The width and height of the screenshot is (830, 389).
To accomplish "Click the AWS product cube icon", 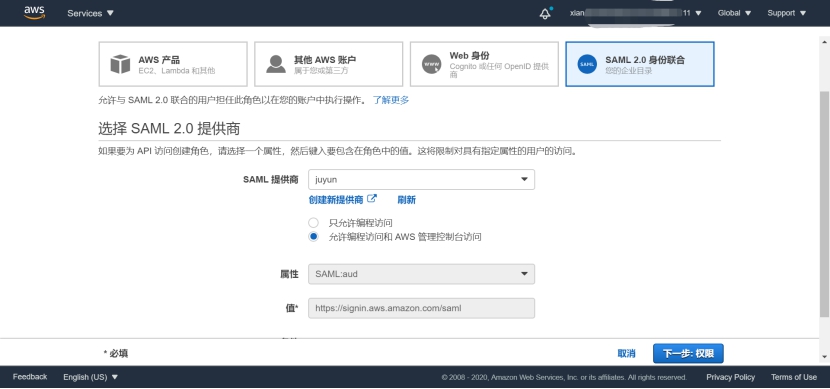I will 120,64.
